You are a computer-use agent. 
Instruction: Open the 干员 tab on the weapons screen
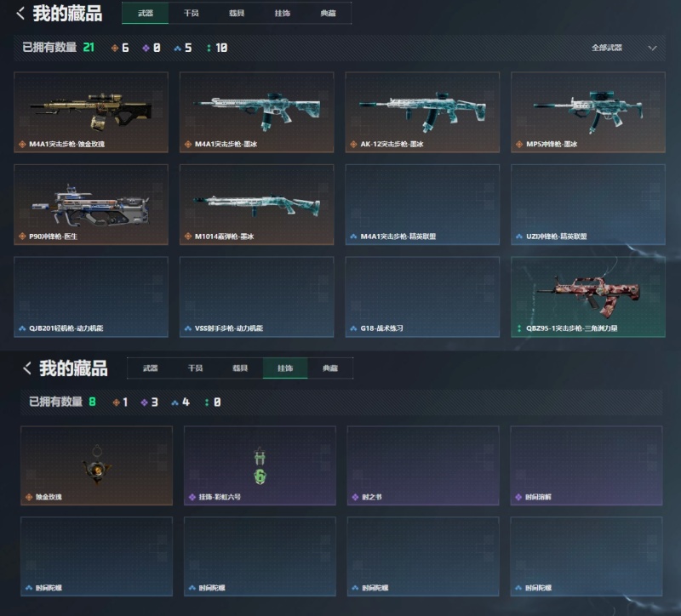(191, 13)
